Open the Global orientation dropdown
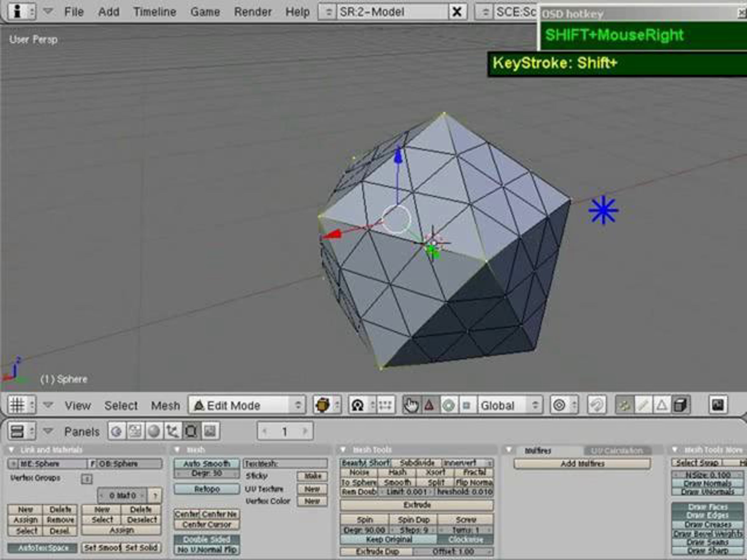The image size is (747, 560). coord(510,405)
